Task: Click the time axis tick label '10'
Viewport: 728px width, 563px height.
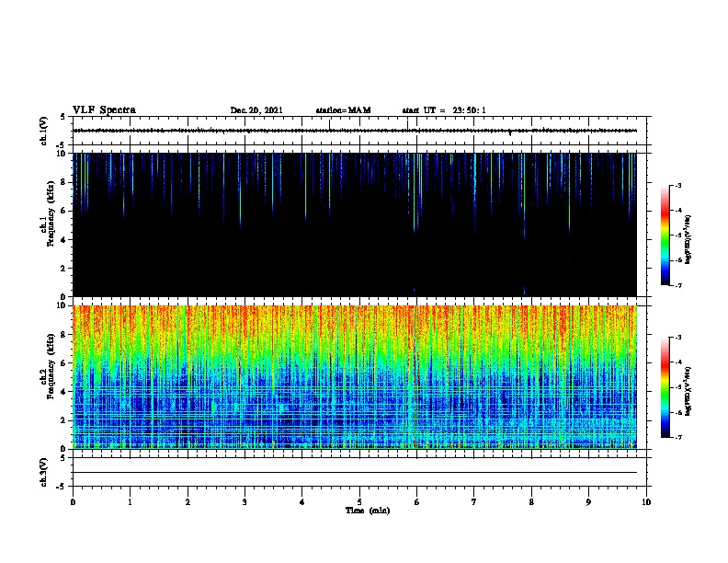Action: coord(646,502)
